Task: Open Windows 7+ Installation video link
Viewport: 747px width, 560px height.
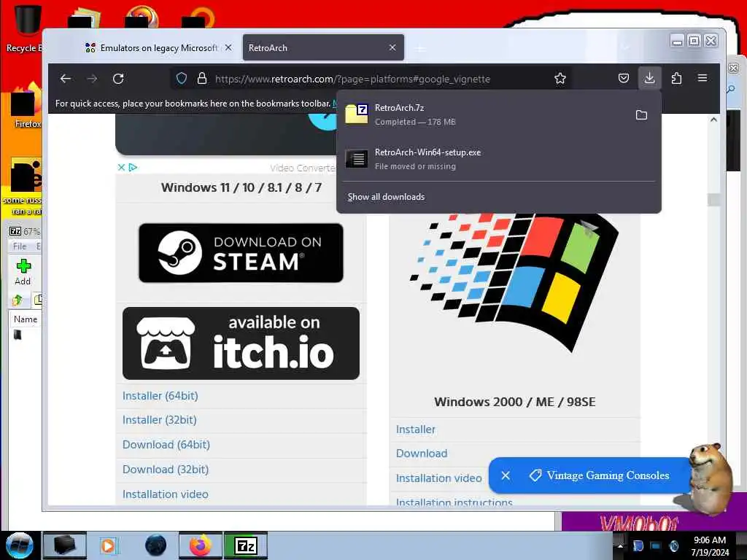Action: pos(166,494)
